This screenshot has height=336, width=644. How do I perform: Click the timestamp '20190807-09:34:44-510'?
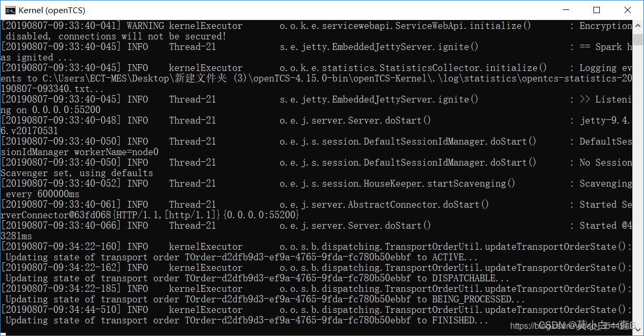coord(61,310)
